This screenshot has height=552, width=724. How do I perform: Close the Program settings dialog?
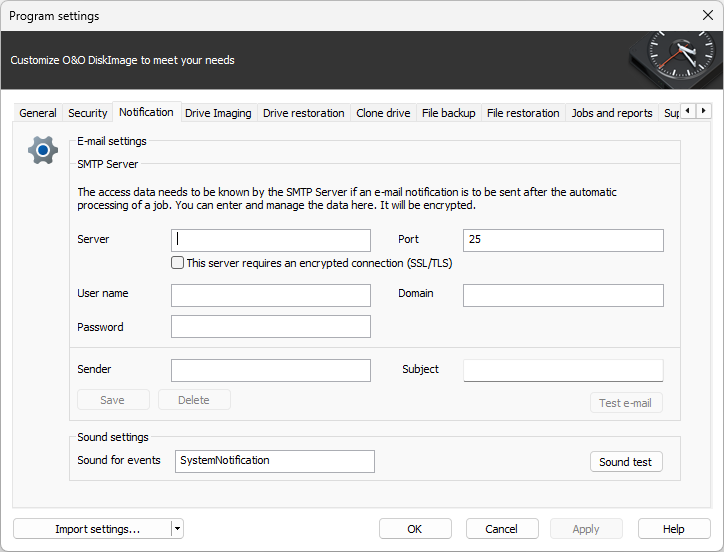point(708,16)
